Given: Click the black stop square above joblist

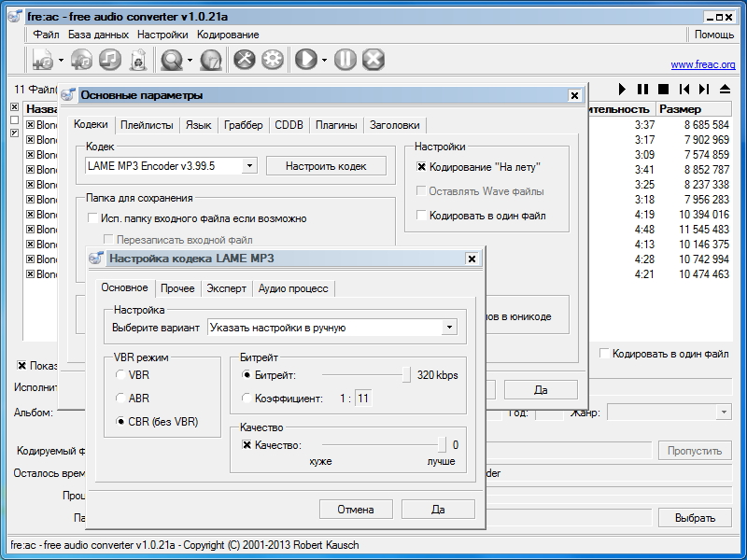Looking at the screenshot, I should point(663,89).
